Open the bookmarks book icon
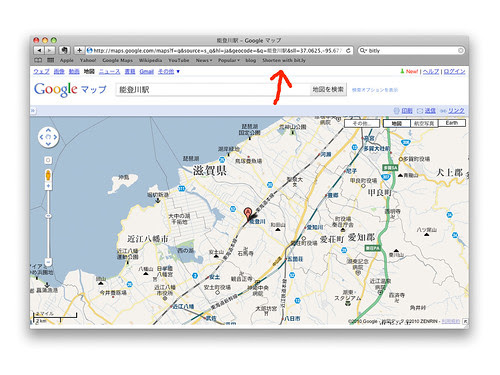 (38, 60)
